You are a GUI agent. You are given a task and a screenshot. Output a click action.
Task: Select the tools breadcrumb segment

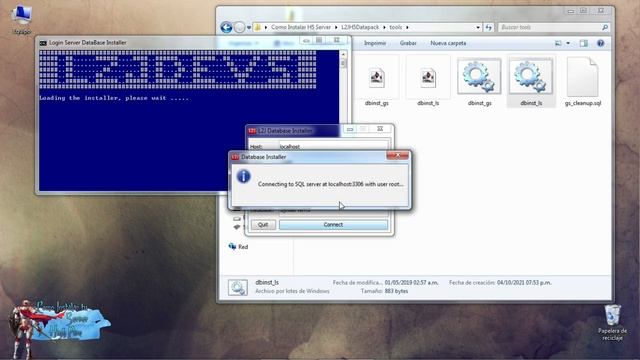pos(396,27)
